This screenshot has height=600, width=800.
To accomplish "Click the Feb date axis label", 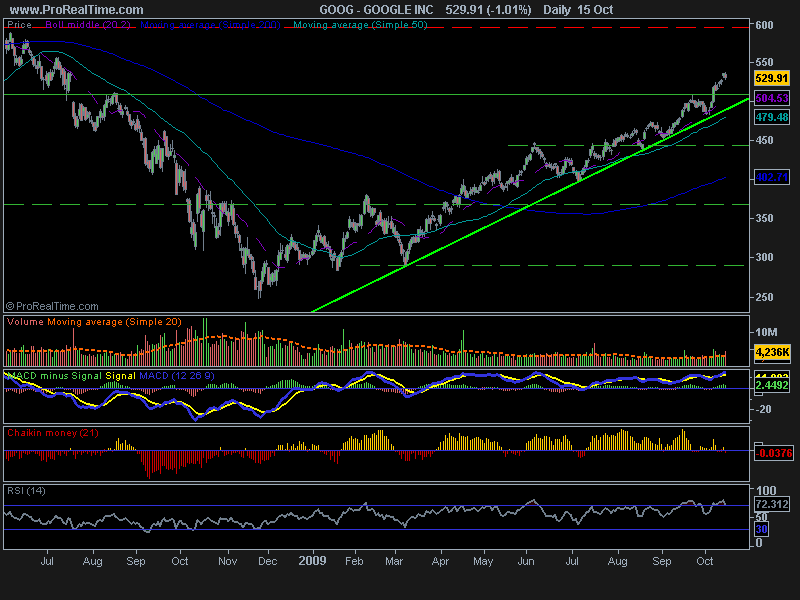I will (354, 561).
